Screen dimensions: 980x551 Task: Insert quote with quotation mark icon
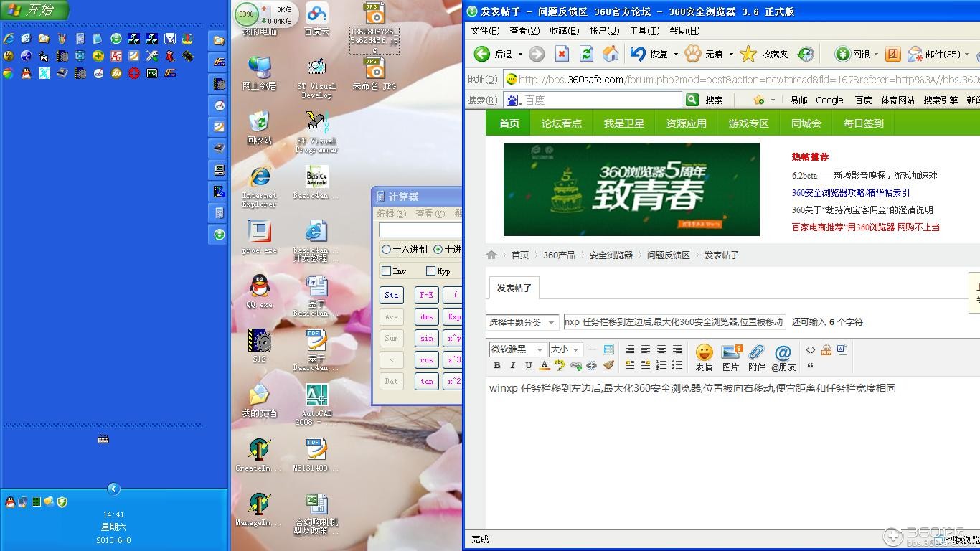(810, 366)
